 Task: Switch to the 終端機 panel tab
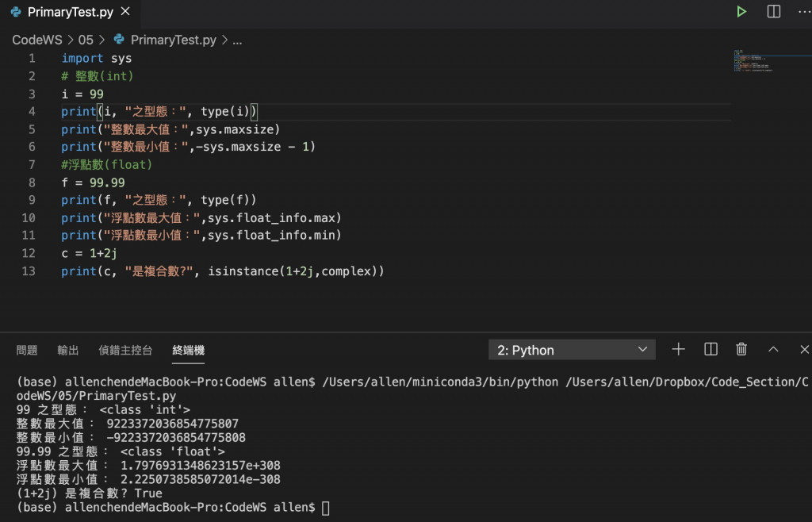point(189,350)
